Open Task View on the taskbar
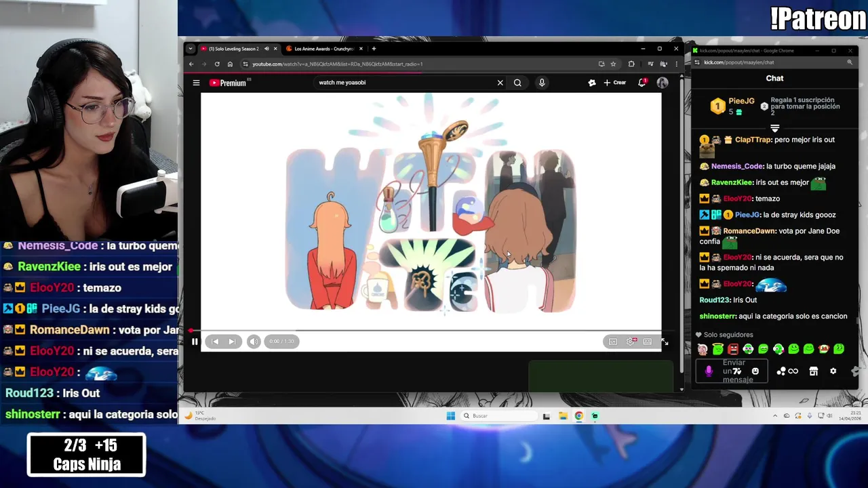 (547, 416)
